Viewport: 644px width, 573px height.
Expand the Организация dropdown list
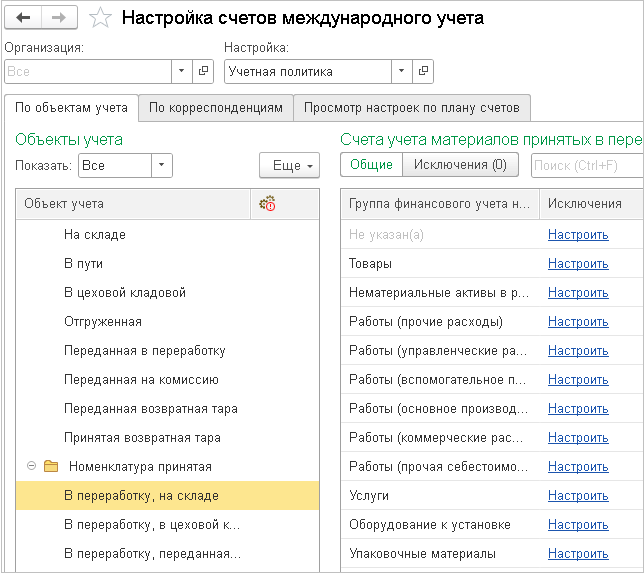coord(181,71)
